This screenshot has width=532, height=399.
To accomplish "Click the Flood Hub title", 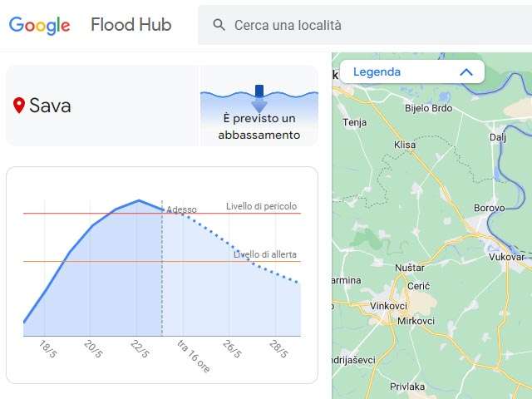I will point(131,25).
